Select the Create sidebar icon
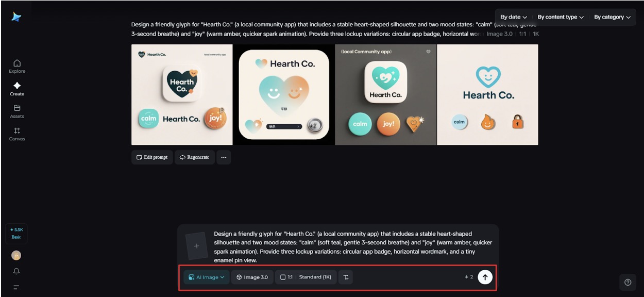 tap(16, 88)
